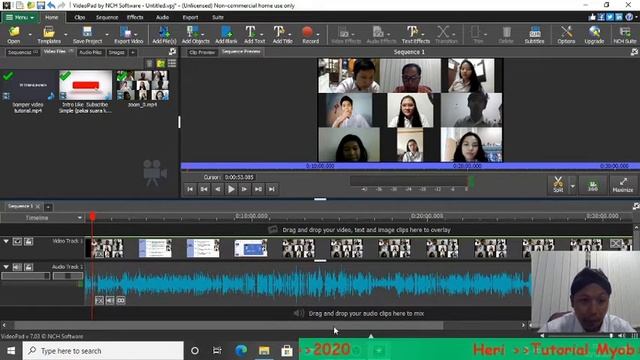The image size is (640, 360).
Task: Open the Templates tool
Action: coord(49,34)
